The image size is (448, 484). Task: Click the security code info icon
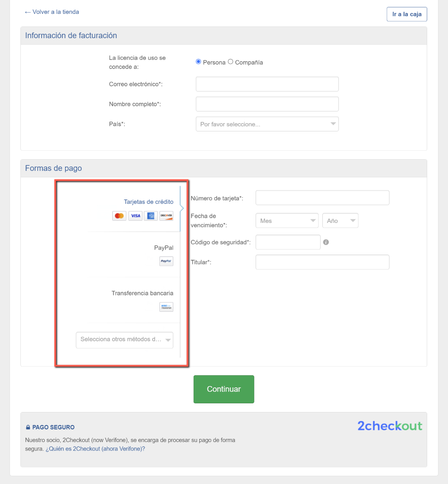pos(326,242)
